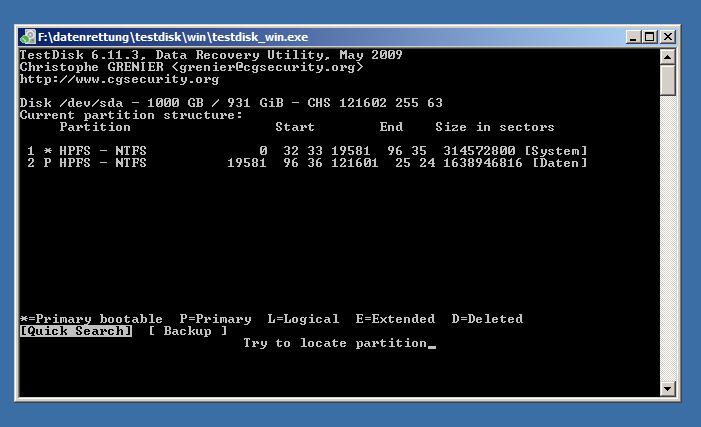
Task: Click the scrollbar down arrow
Action: (667, 389)
